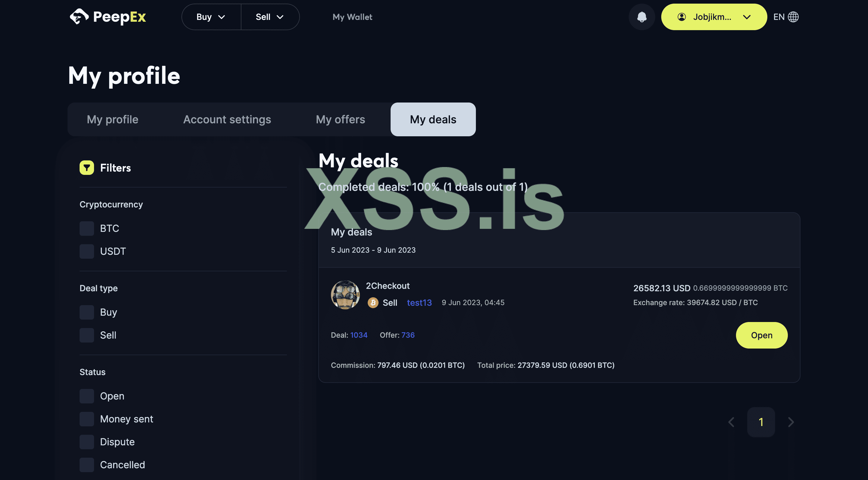This screenshot has height=480, width=868.
Task: Tick the Dispute status checkbox
Action: tap(86, 442)
